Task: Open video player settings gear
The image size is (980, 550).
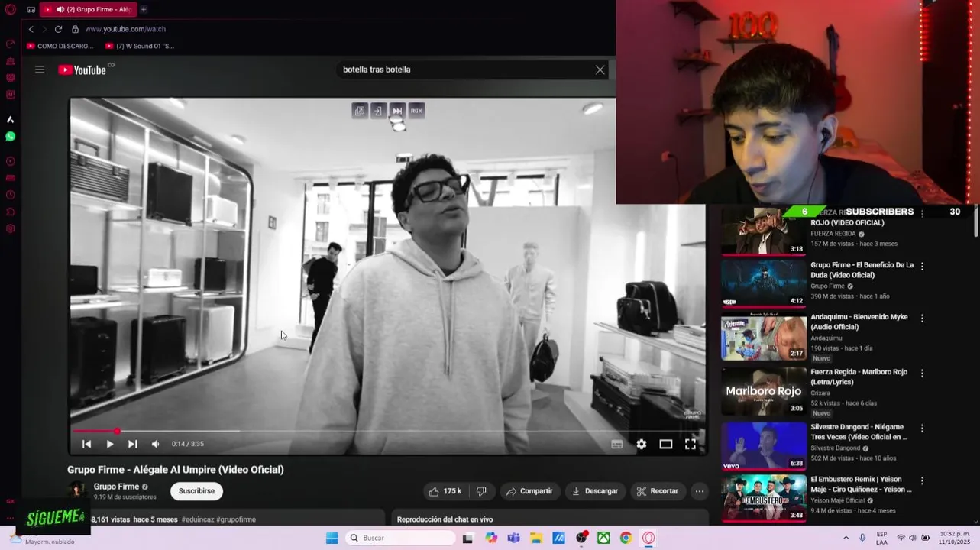Action: click(x=642, y=444)
